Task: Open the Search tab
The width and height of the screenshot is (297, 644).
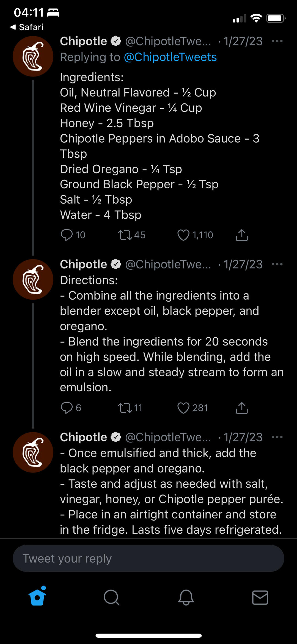Action: (111, 597)
